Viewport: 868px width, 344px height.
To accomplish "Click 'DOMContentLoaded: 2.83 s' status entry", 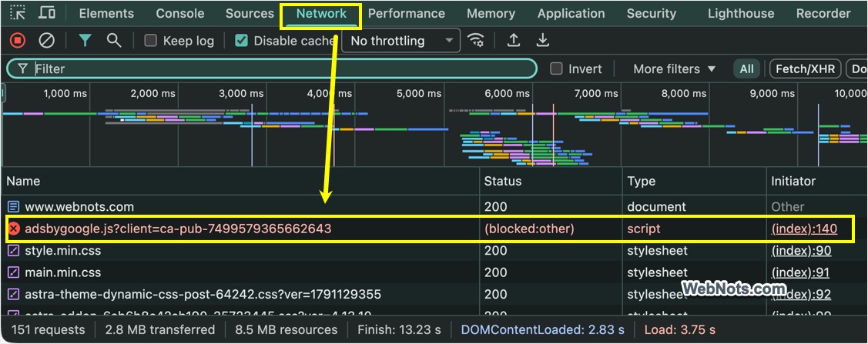I will (x=543, y=329).
